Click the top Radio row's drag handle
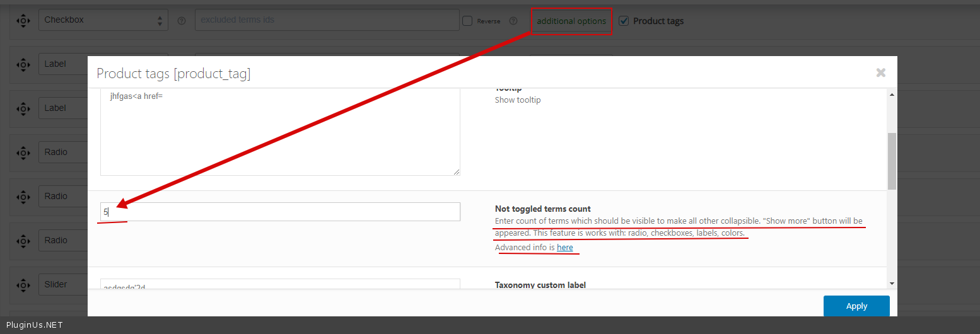Image resolution: width=980 pixels, height=334 pixels. click(23, 153)
